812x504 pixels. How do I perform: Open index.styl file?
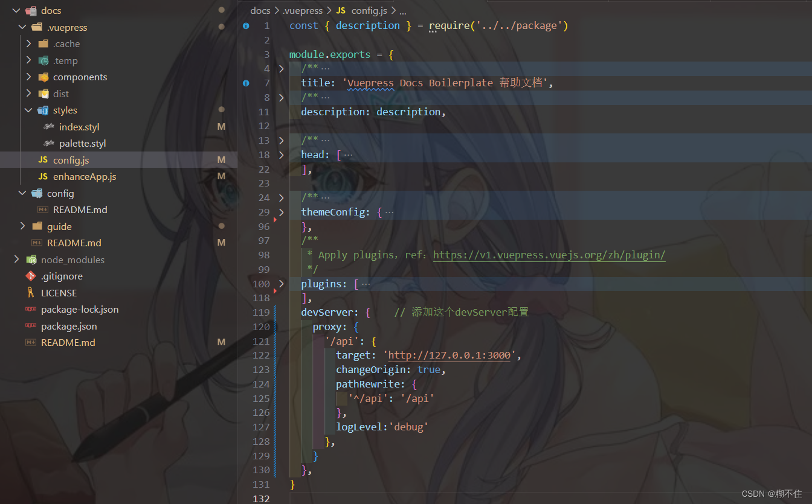[x=79, y=127]
